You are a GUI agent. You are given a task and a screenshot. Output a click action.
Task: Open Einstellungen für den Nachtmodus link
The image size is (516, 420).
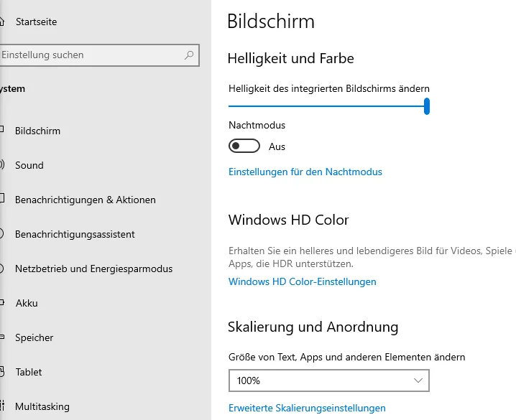click(x=305, y=172)
